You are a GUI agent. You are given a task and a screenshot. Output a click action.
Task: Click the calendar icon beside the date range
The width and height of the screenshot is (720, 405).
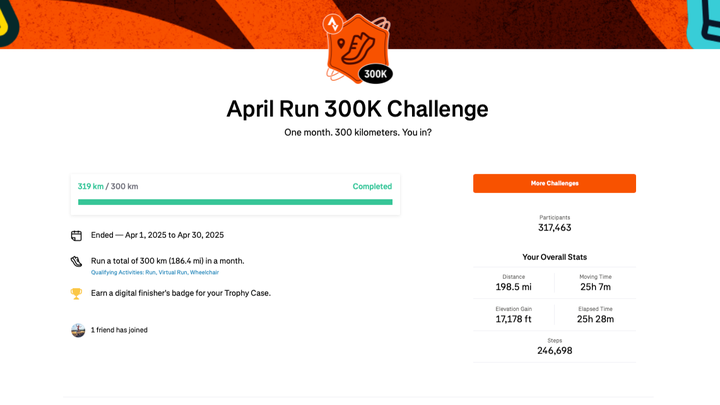point(76,236)
